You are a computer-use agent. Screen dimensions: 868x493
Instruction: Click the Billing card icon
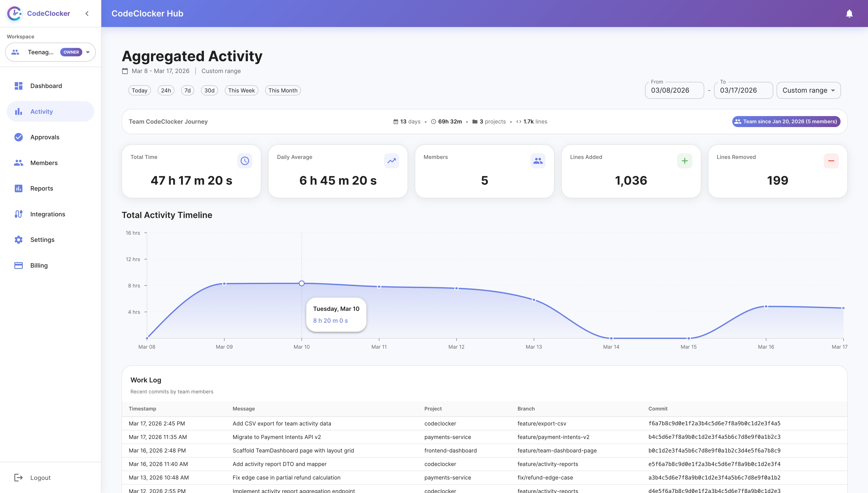click(x=19, y=265)
